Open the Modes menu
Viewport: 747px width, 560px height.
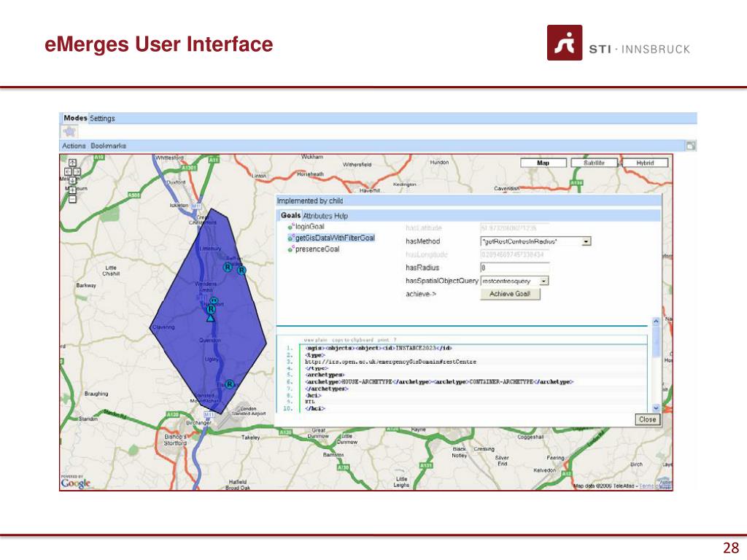[x=75, y=117]
